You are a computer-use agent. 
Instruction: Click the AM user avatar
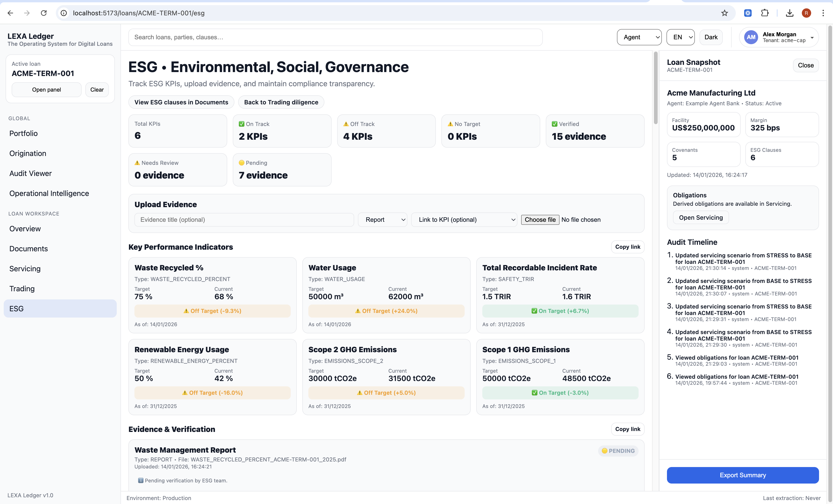(751, 37)
